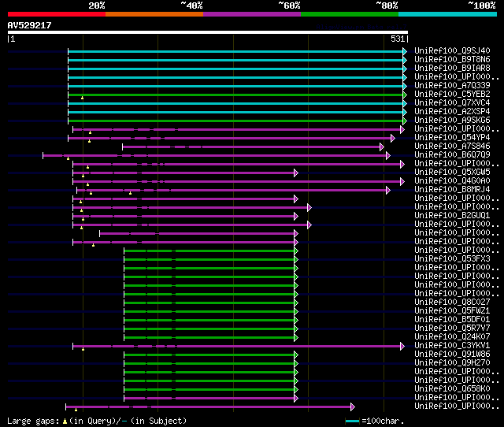
Task: Select the UniRef100_Q5FWZ1 label
Action: [x=452, y=311]
